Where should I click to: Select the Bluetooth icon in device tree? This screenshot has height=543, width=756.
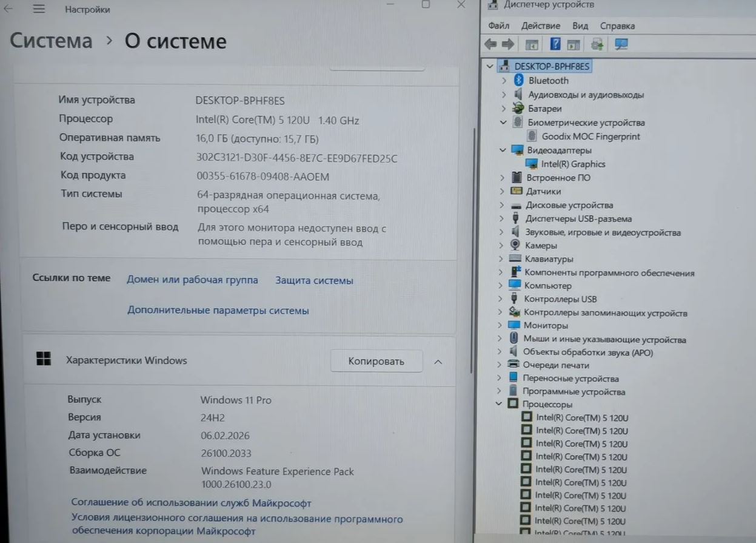[x=518, y=80]
